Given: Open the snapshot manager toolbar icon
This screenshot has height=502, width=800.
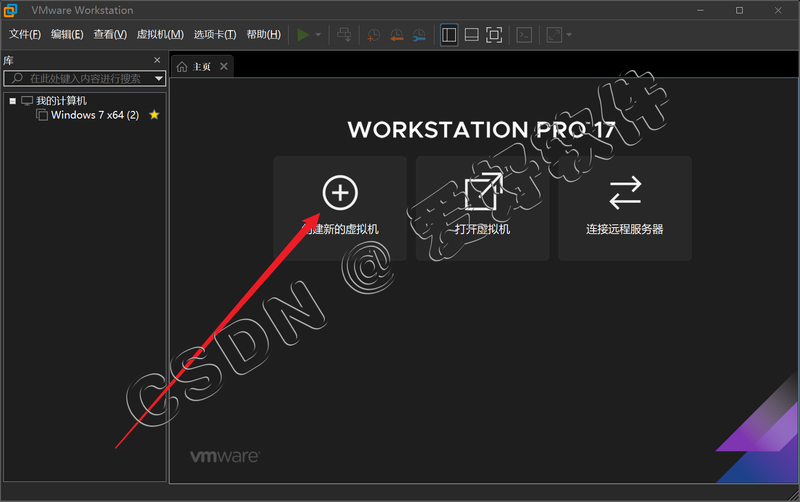Looking at the screenshot, I should coord(419,35).
